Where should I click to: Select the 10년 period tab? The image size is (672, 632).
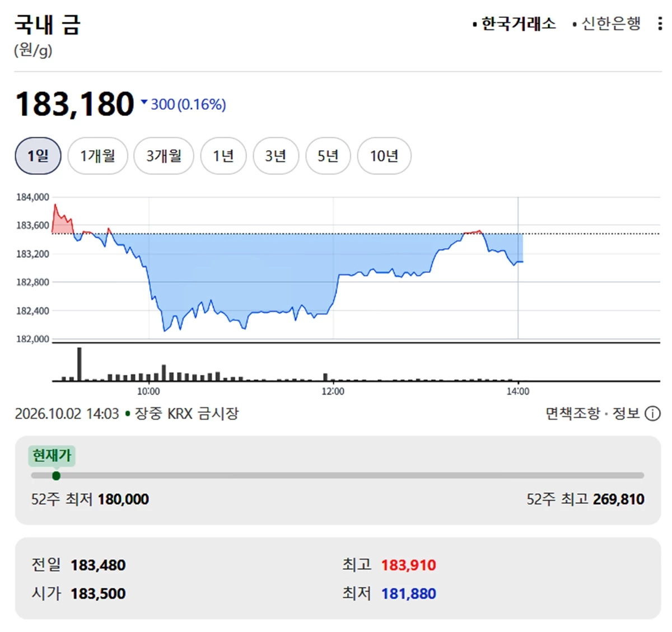pos(384,156)
